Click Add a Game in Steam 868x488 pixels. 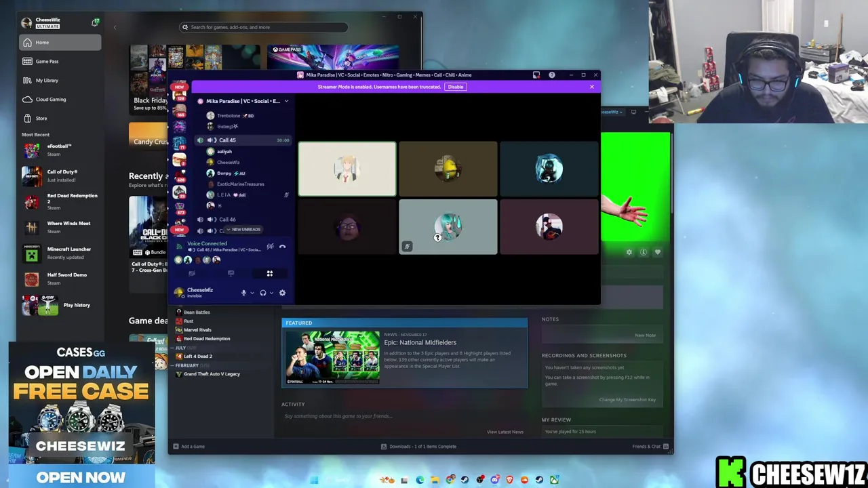pyautogui.click(x=189, y=447)
